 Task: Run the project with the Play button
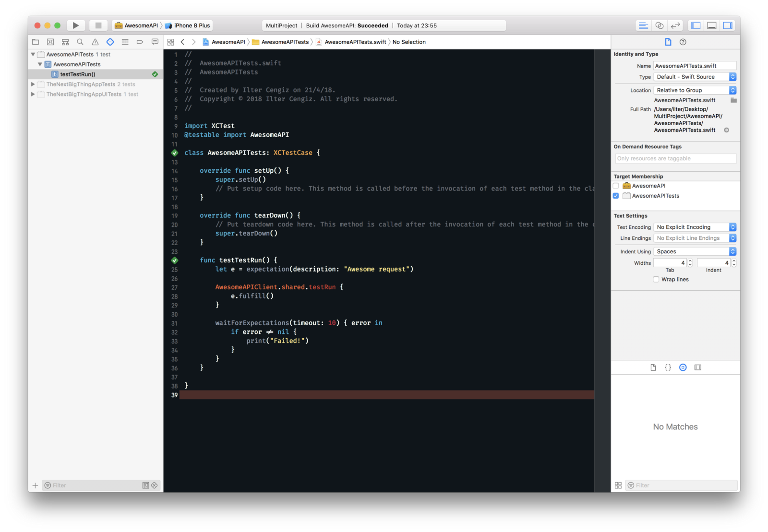click(75, 25)
